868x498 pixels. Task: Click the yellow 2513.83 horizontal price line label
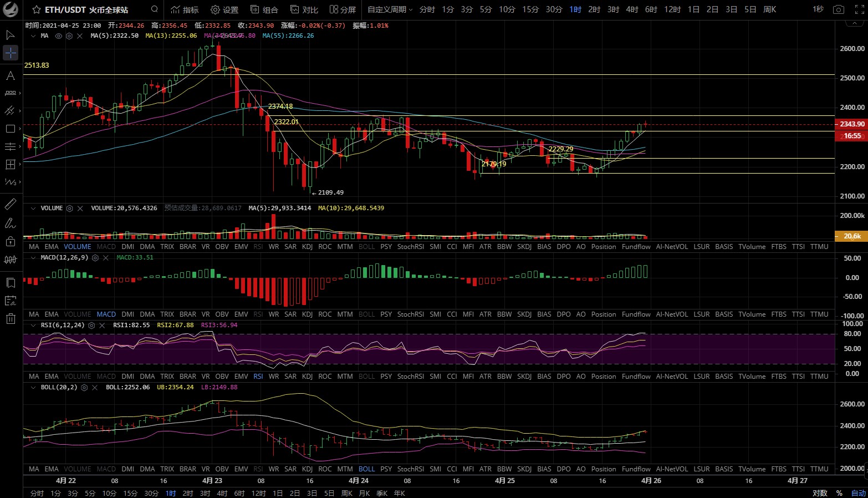[x=37, y=65]
